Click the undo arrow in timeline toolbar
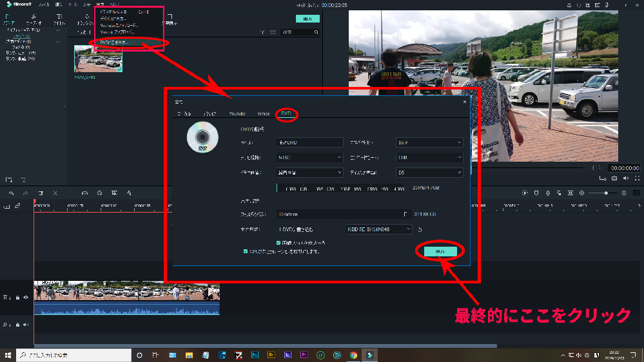The image size is (644, 362). [x=11, y=193]
